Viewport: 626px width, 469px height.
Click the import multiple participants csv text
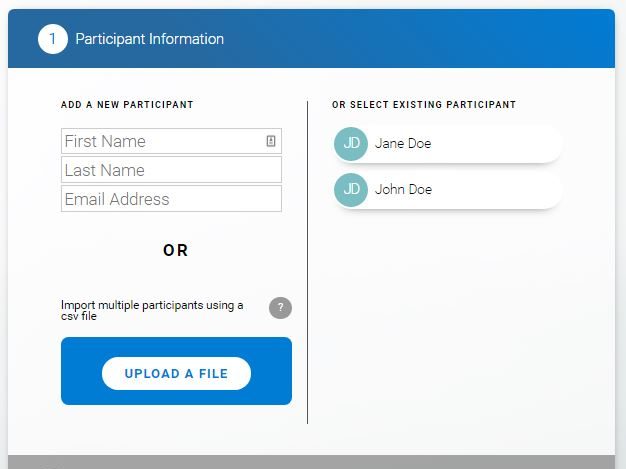click(152, 310)
